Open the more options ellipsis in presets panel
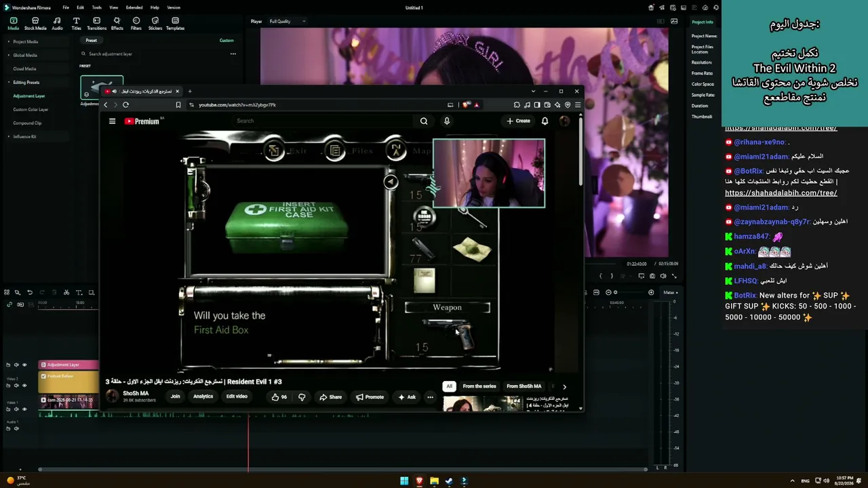Screen dimensions: 868x488 click(233, 54)
